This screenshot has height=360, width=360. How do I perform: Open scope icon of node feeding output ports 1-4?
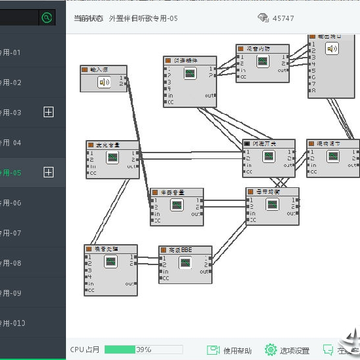tap(262, 61)
